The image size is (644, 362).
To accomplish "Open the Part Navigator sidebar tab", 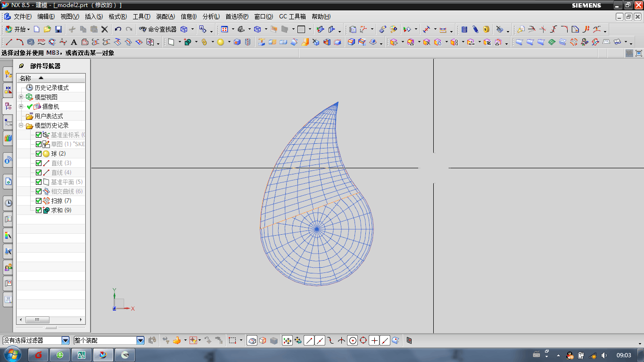I will (8, 107).
